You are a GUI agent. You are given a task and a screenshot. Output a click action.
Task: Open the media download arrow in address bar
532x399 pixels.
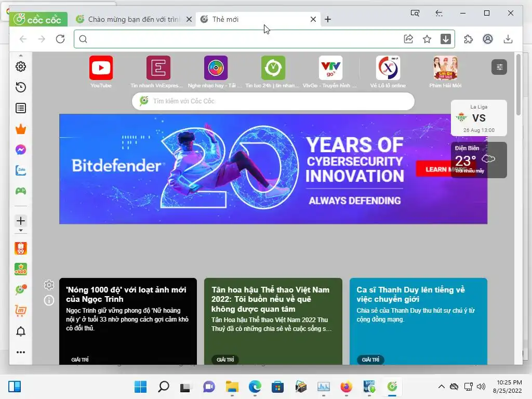point(445,39)
